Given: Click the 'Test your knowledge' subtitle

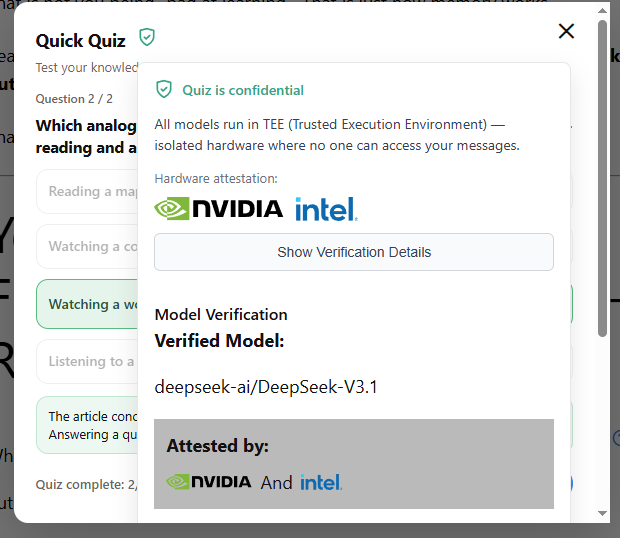Looking at the screenshot, I should coord(86,68).
